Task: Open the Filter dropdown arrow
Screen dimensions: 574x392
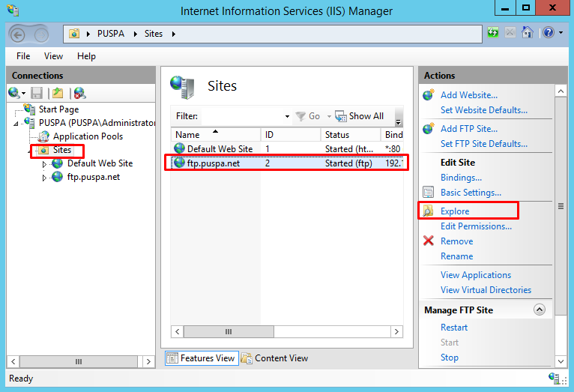Action: (x=287, y=116)
